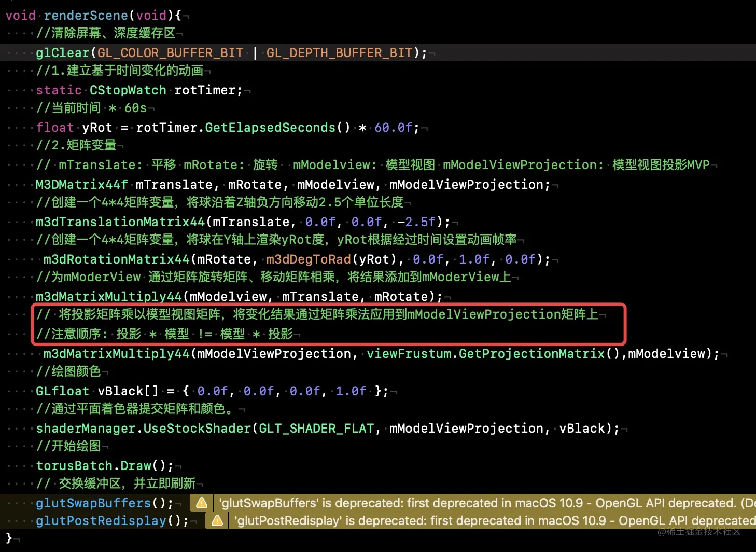
Task: Click the comment //开始绘图
Action: tap(68, 446)
